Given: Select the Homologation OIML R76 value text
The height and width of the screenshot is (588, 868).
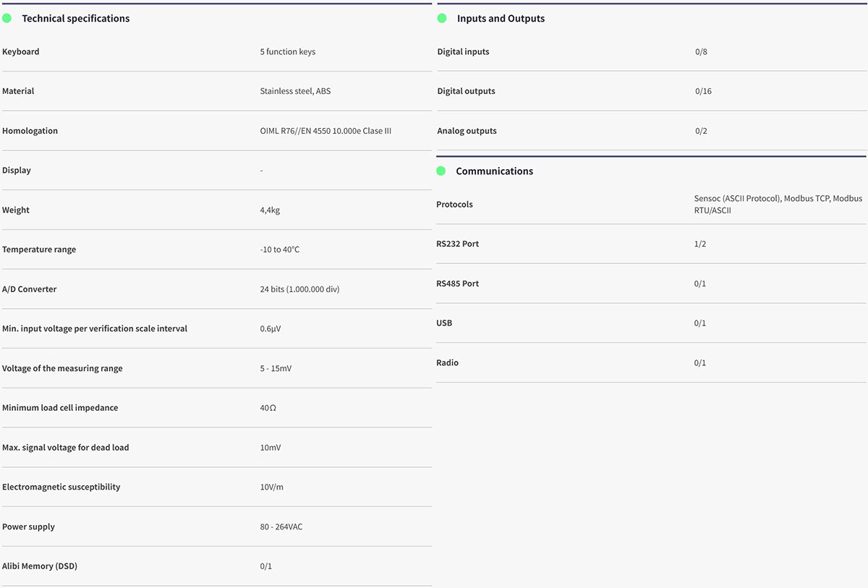Looking at the screenshot, I should coord(325,131).
